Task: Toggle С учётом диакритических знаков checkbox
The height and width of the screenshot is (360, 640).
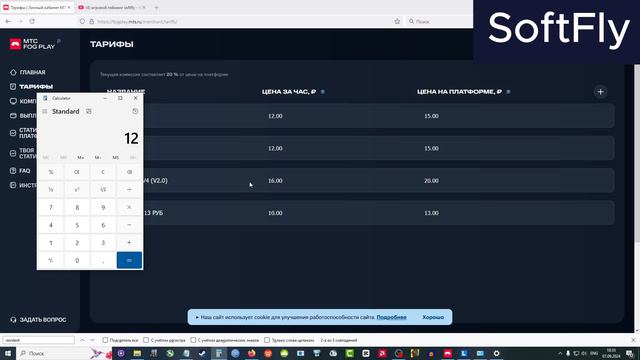Action: point(193,340)
